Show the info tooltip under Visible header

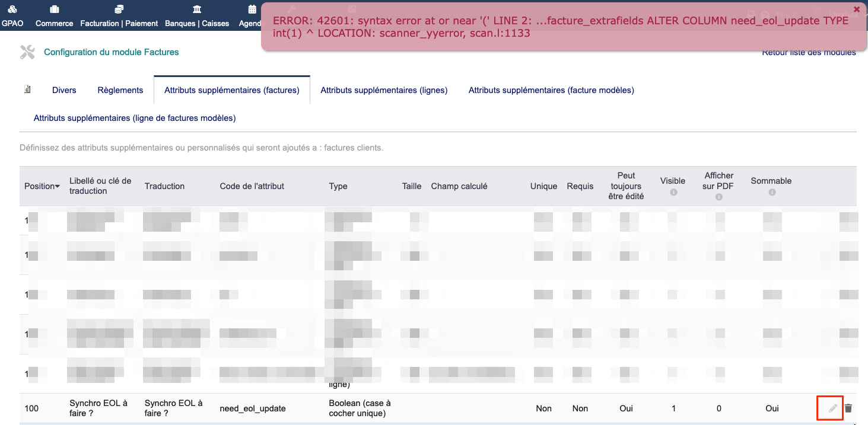point(673,191)
